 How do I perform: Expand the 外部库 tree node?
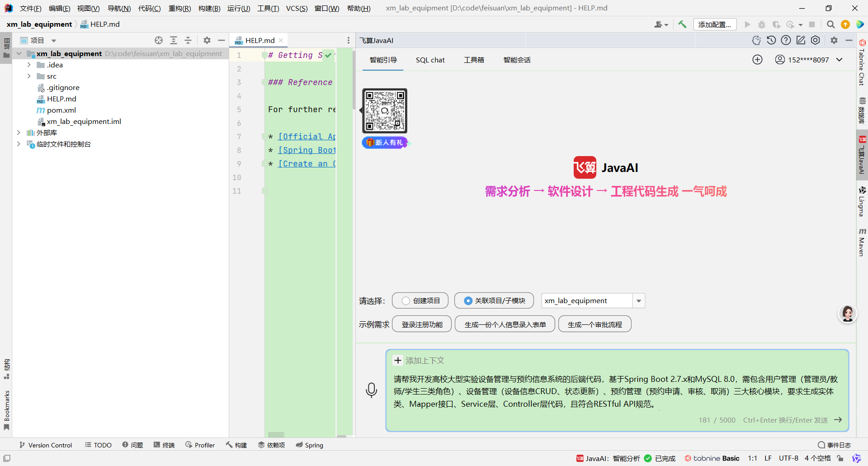[19, 133]
